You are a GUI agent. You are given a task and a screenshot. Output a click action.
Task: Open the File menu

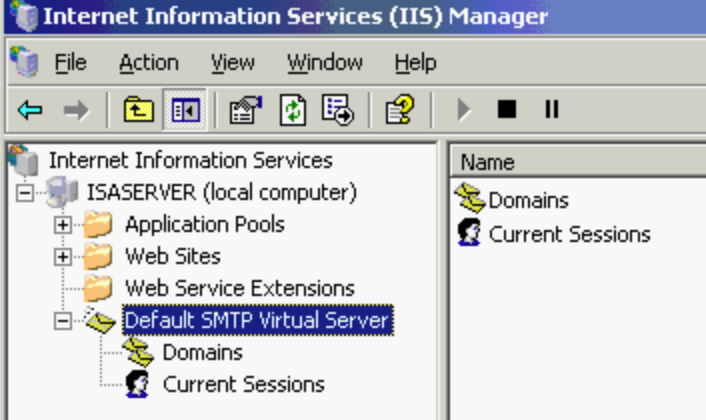coord(70,63)
